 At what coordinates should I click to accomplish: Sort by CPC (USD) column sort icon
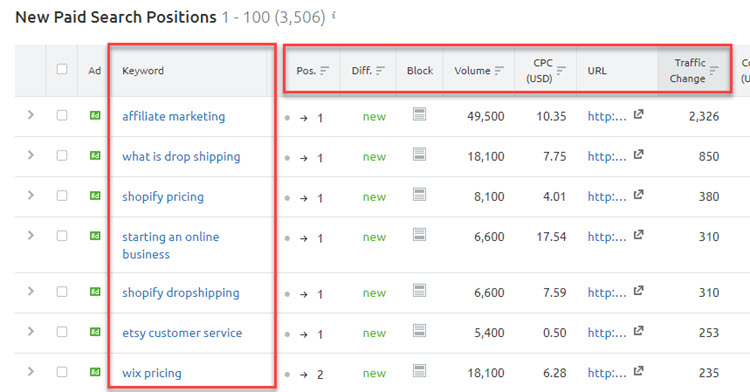(561, 71)
